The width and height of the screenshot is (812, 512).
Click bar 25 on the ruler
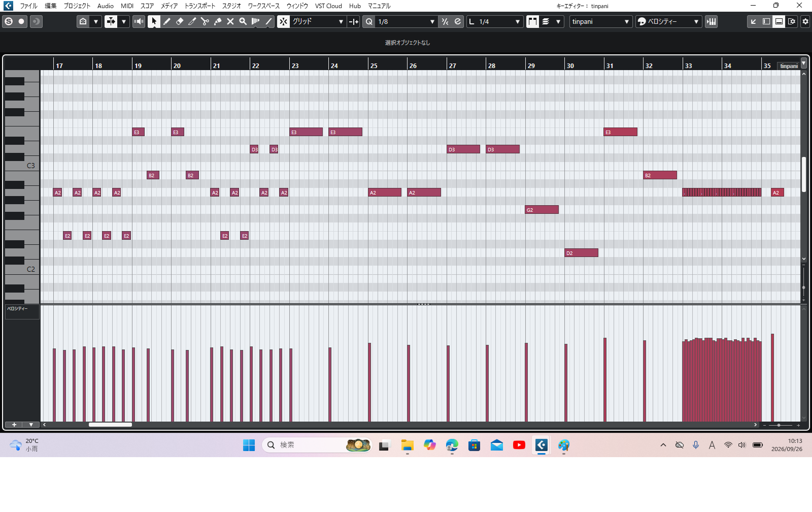click(x=374, y=66)
